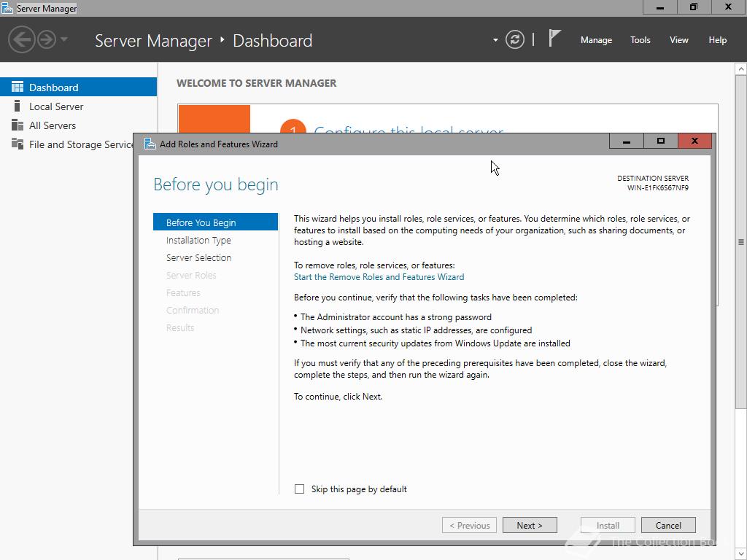Click text about static IP addresses configured
Viewport: 747px width, 560px height.
pyautogui.click(x=417, y=330)
